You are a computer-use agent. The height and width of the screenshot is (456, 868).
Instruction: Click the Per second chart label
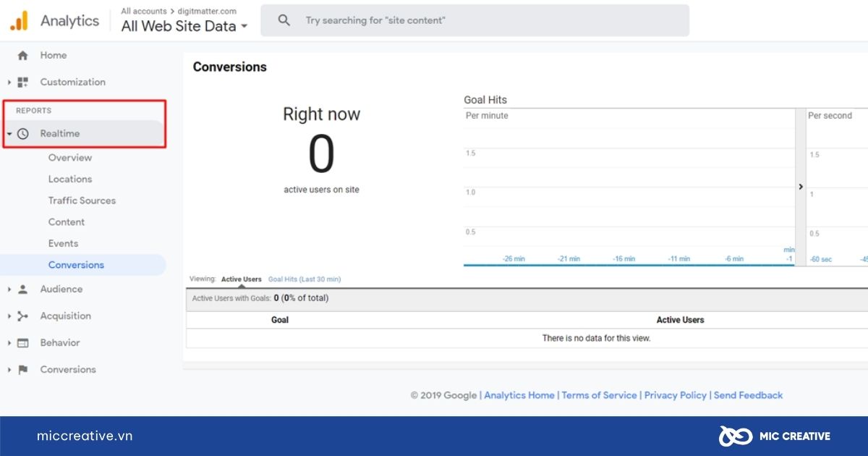coord(830,116)
